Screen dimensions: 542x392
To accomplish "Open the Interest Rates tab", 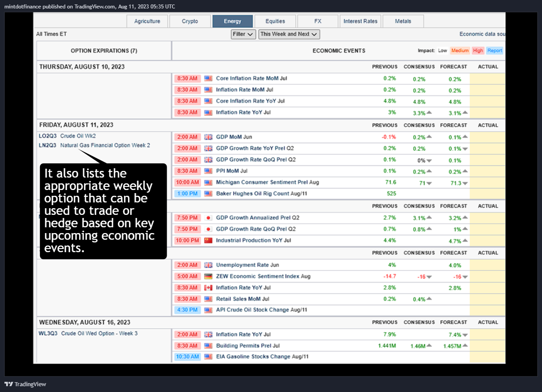I will (x=360, y=21).
